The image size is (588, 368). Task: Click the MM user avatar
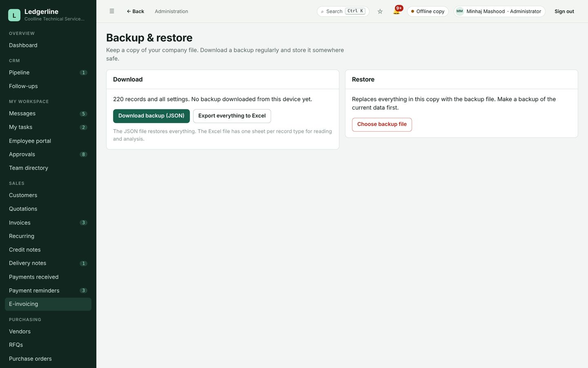(x=460, y=11)
